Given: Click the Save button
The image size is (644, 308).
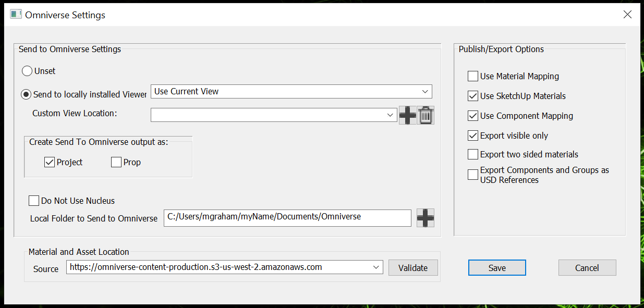Looking at the screenshot, I should (x=497, y=268).
